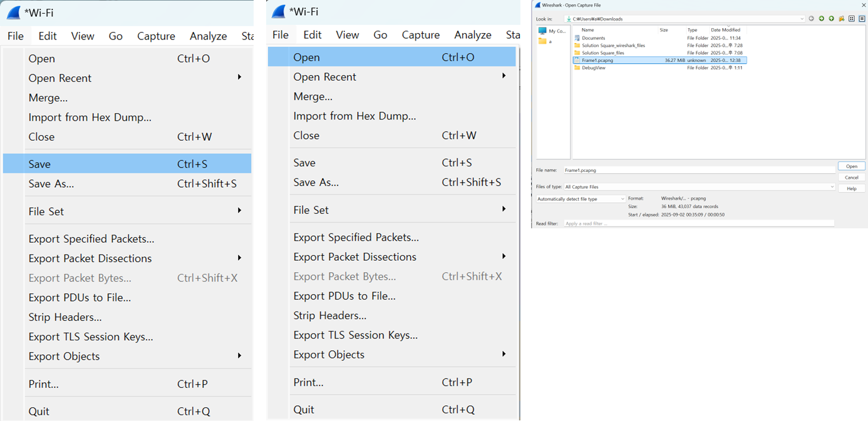Expand Open Recent in Save-highlighted menu
Image resolution: width=868 pixels, height=421 pixels.
point(239,78)
